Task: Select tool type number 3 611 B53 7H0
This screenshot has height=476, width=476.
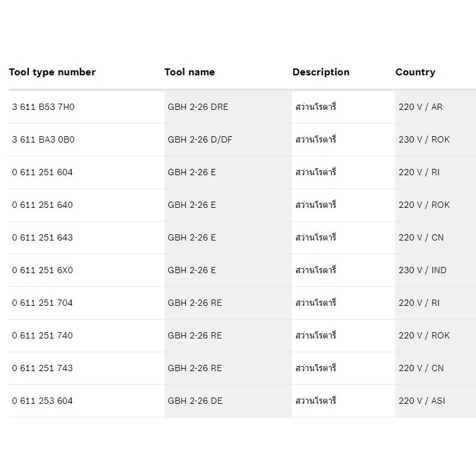Action: pos(43,107)
